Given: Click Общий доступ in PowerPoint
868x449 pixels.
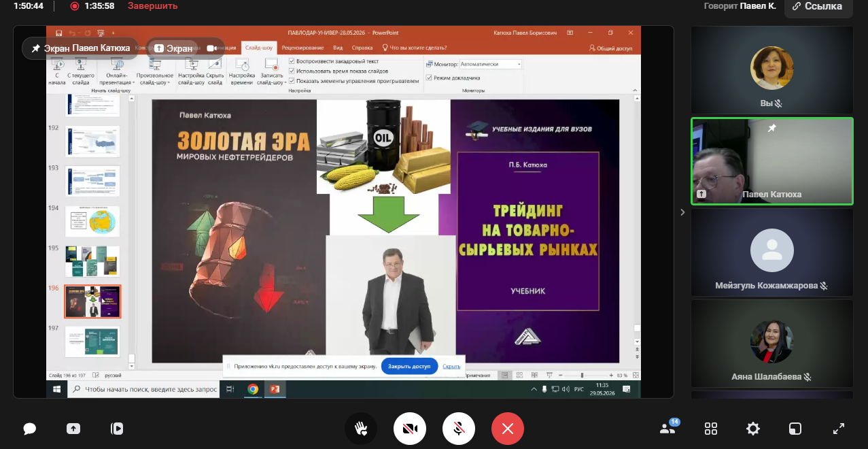Looking at the screenshot, I should (x=610, y=48).
